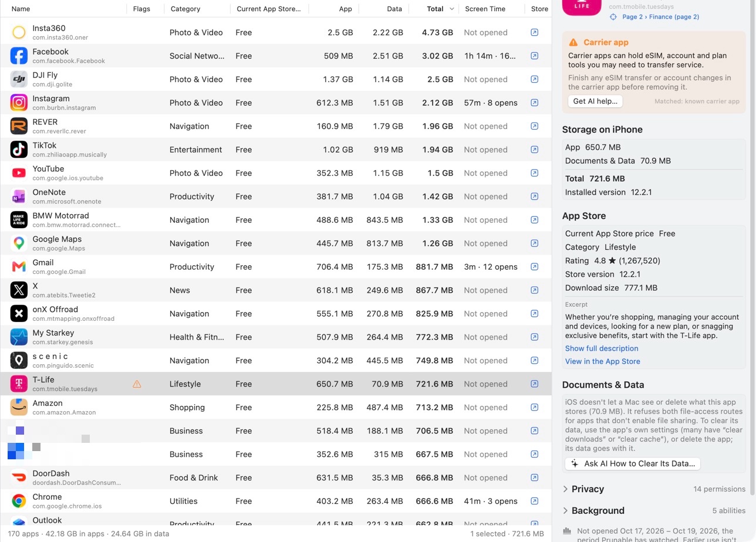Click the scenic app name

(50, 357)
